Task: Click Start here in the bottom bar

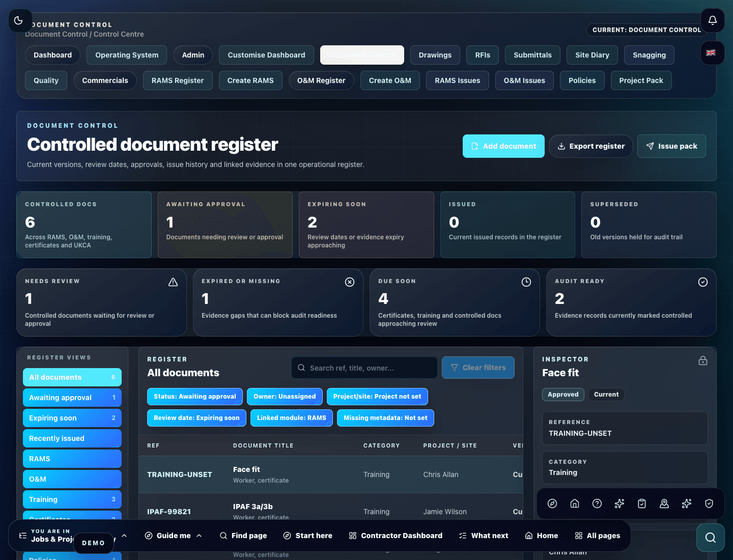Action: click(x=308, y=536)
